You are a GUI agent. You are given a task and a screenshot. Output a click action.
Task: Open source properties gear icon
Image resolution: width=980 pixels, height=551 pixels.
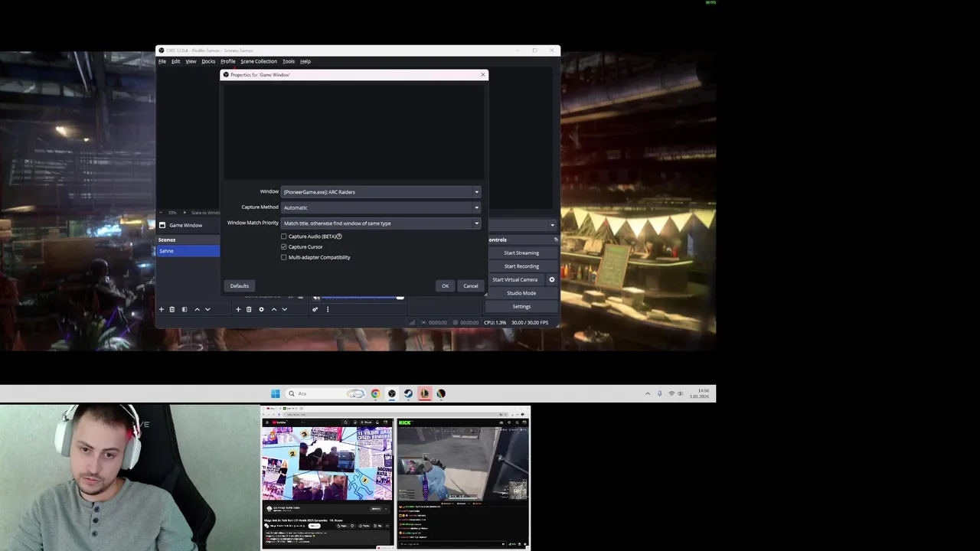261,309
